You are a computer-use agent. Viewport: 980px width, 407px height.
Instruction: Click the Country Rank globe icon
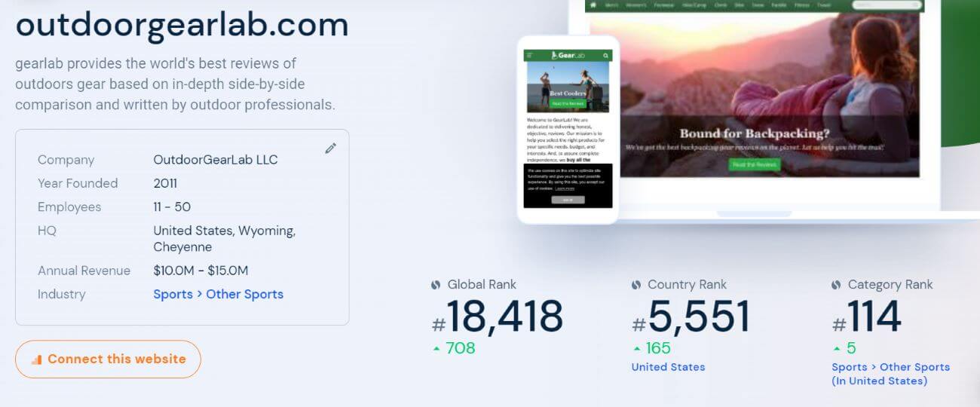tap(636, 285)
